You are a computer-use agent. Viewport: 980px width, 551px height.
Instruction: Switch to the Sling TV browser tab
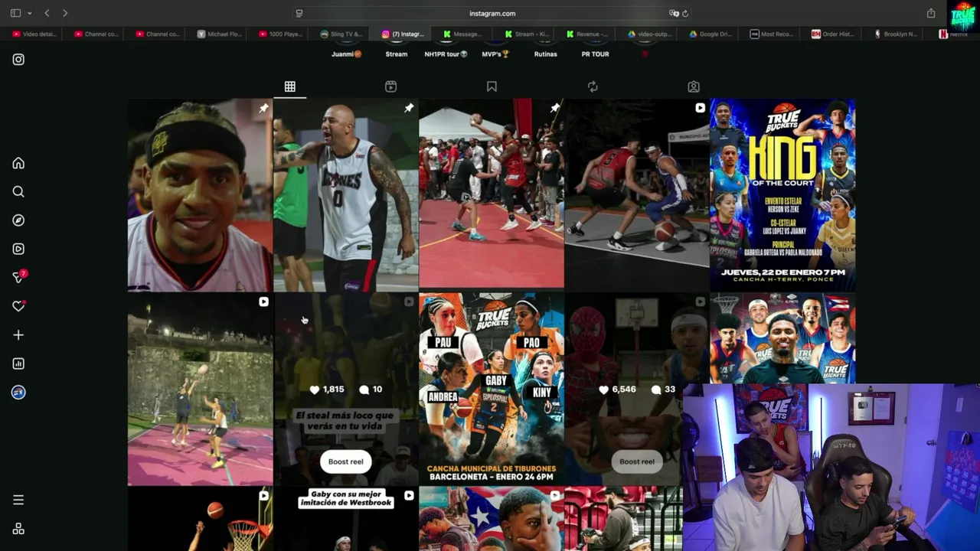pos(342,34)
